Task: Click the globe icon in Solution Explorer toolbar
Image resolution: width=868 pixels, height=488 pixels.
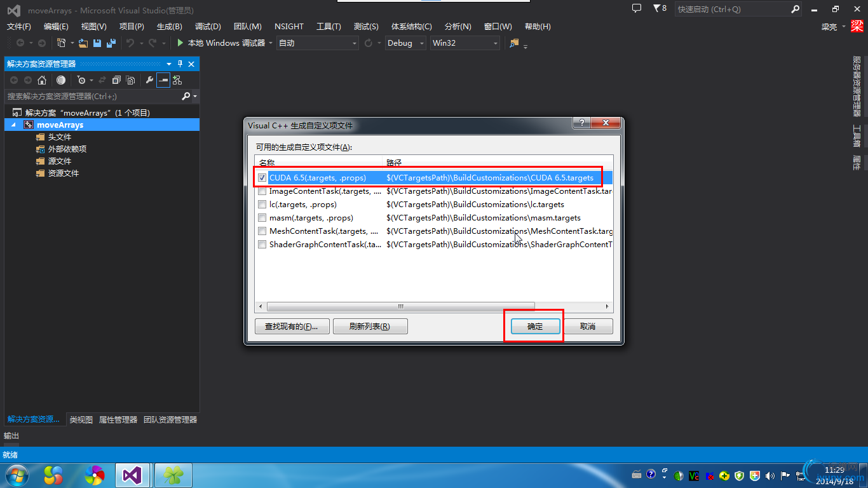Action: tap(61, 80)
